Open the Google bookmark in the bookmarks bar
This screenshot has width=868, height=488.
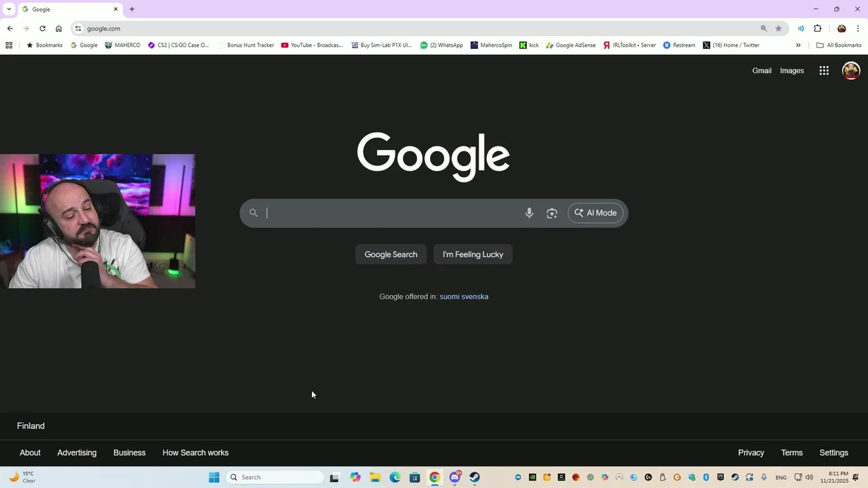(84, 45)
